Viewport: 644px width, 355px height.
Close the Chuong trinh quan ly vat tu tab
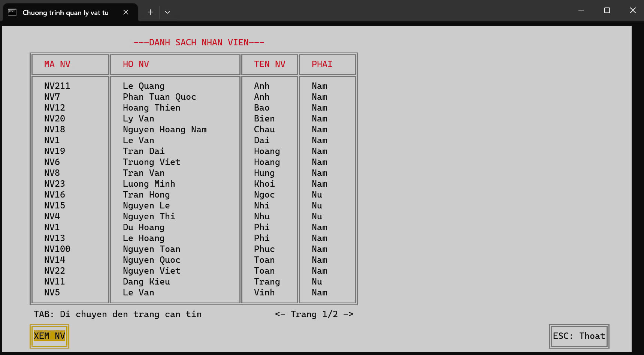[126, 12]
